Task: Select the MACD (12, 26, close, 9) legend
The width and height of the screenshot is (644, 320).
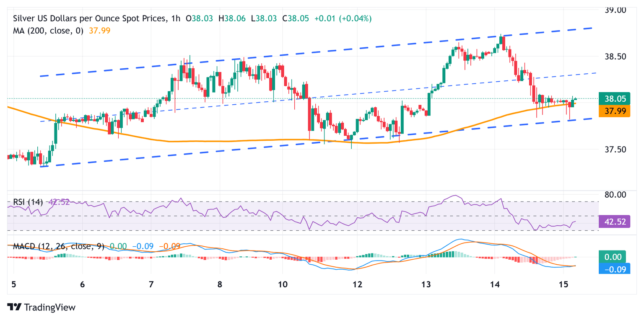Action: [x=58, y=246]
